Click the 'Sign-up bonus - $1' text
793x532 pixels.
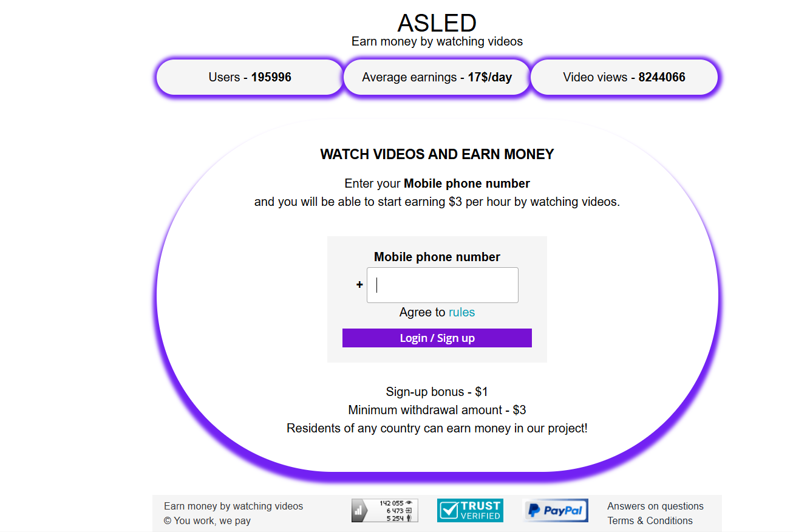437,392
